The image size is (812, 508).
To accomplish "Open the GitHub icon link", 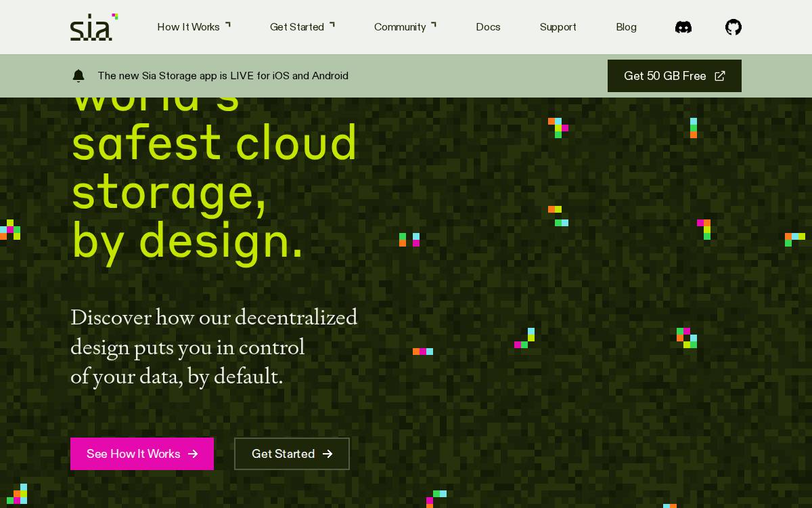I will (x=734, y=27).
